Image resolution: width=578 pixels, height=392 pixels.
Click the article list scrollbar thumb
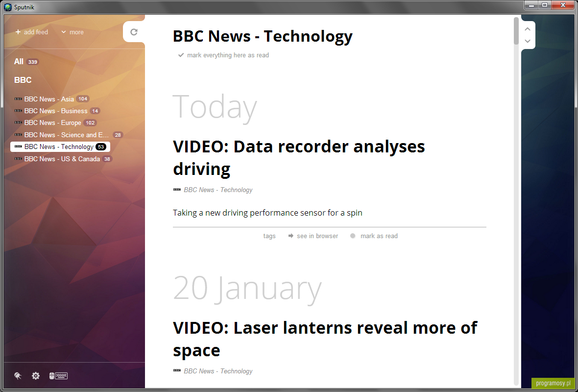pyautogui.click(x=516, y=31)
